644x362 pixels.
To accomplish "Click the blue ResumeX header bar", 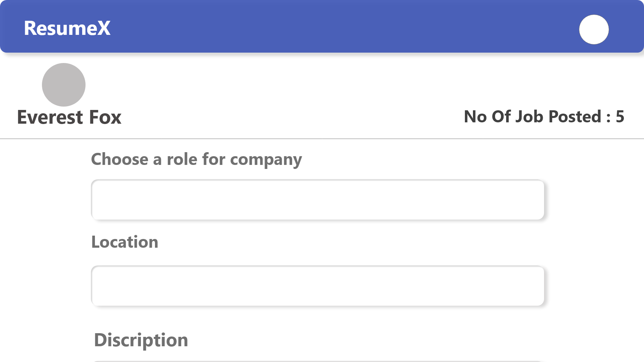I will click(322, 26).
